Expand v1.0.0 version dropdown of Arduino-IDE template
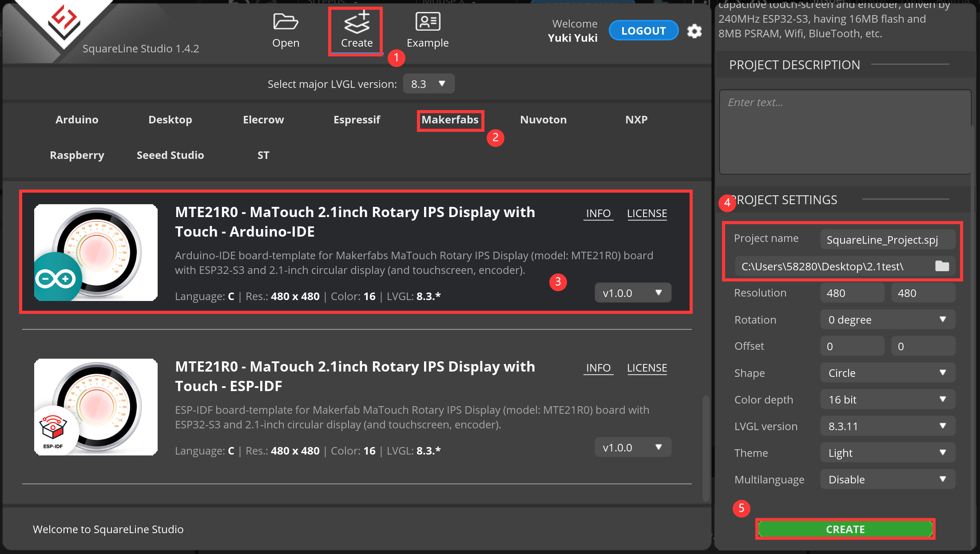Viewport: 980px width, 554px height. pyautogui.click(x=633, y=293)
